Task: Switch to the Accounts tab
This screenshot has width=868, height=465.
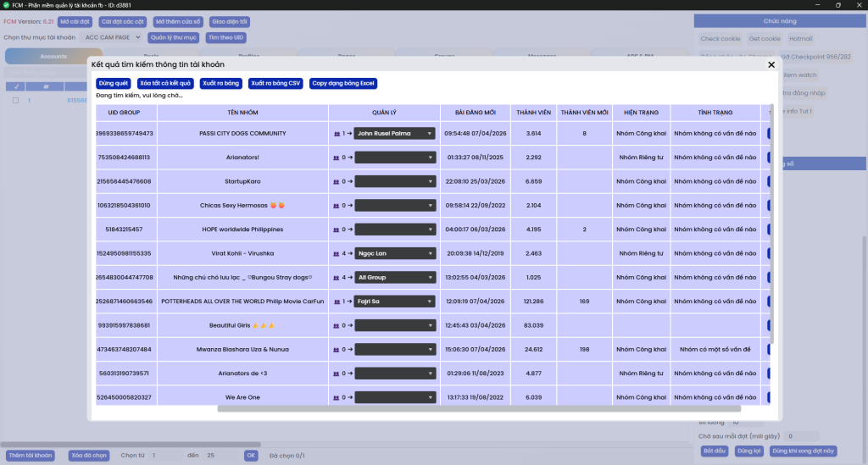Action: click(x=53, y=57)
